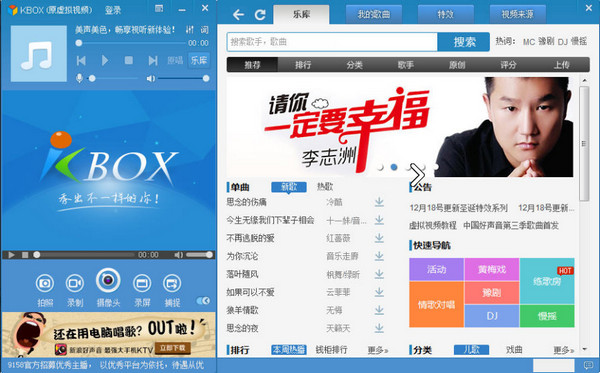Download the song 思念的夜
The width and height of the screenshot is (600, 373).
(x=379, y=328)
